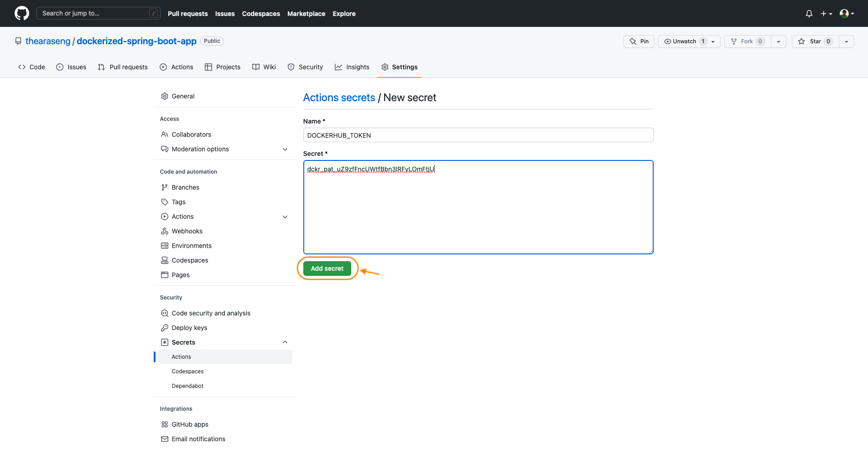Open Issues in top navigation
The image size is (868, 454).
coord(225,14)
